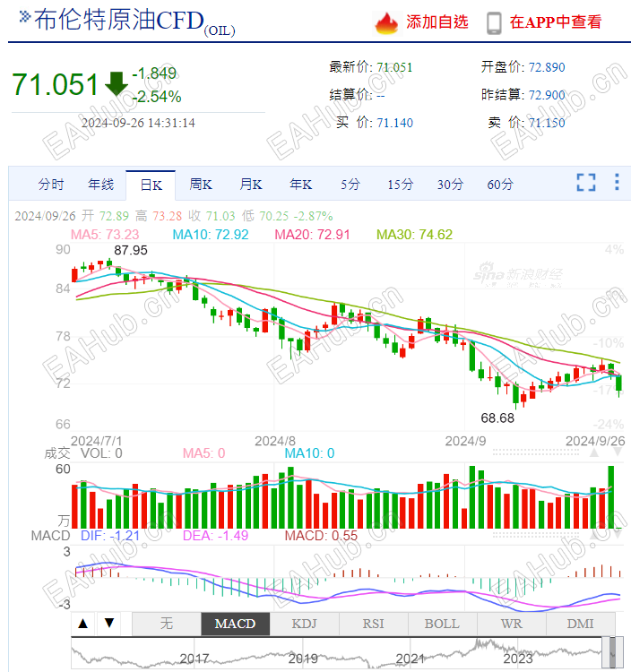The image size is (631, 672).
Task: Click the MA30: 74.62 legend label
Action: 414,235
